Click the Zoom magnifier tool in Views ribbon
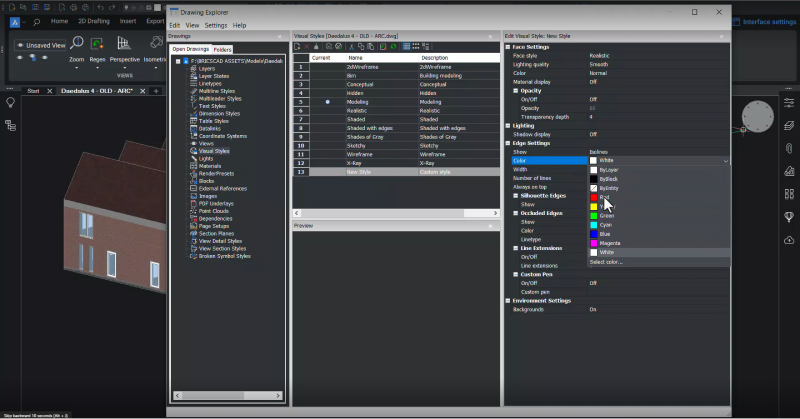This screenshot has width=800, height=419. [x=77, y=43]
